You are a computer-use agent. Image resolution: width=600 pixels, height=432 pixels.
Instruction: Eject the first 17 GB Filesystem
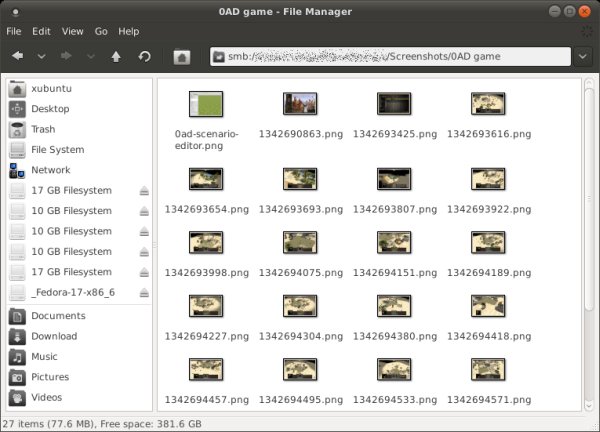(144, 191)
